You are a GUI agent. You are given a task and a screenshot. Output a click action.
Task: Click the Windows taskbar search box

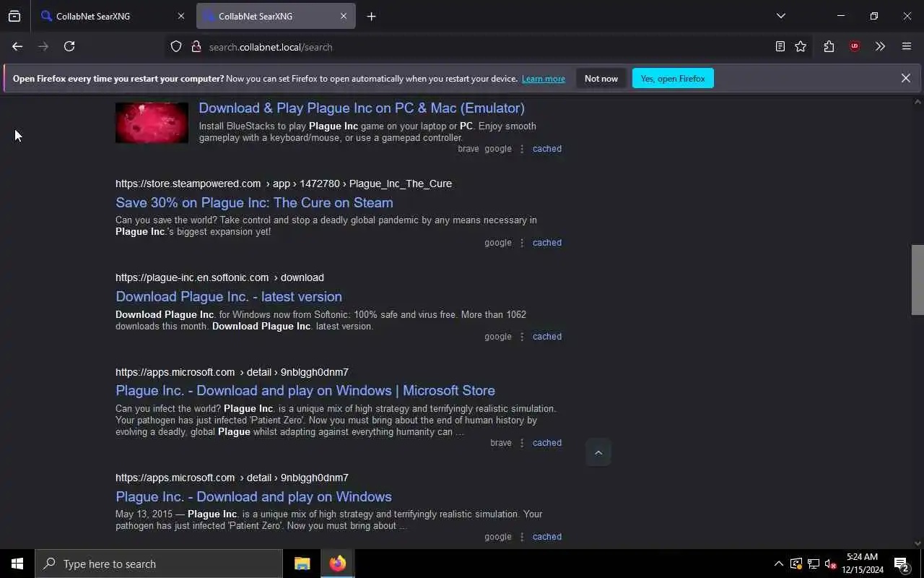159,564
